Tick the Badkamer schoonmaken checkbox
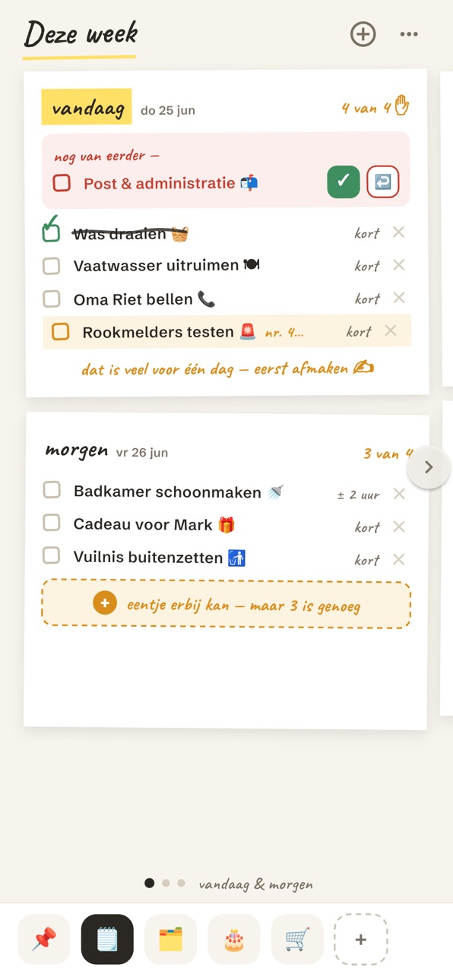 (51, 490)
